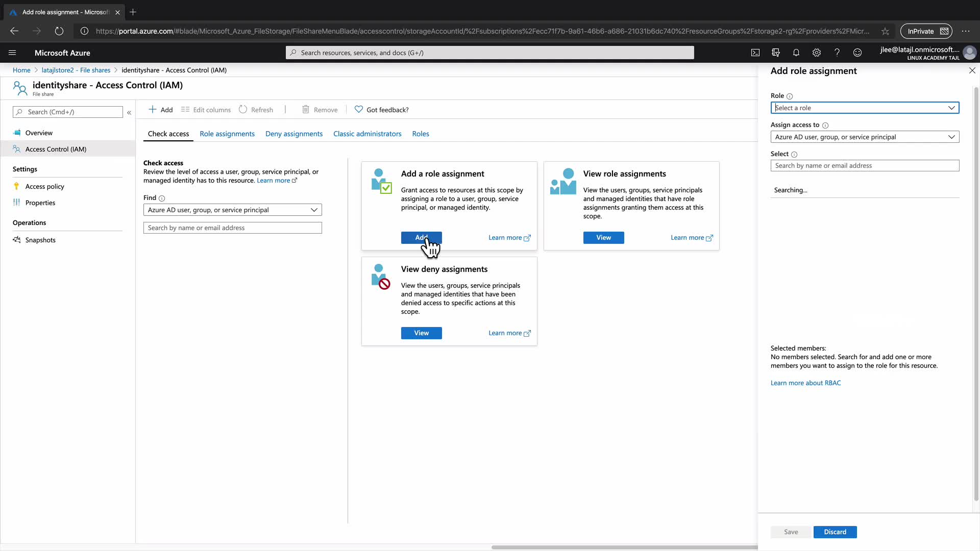Open Snapshots in the sidebar

tap(40, 240)
